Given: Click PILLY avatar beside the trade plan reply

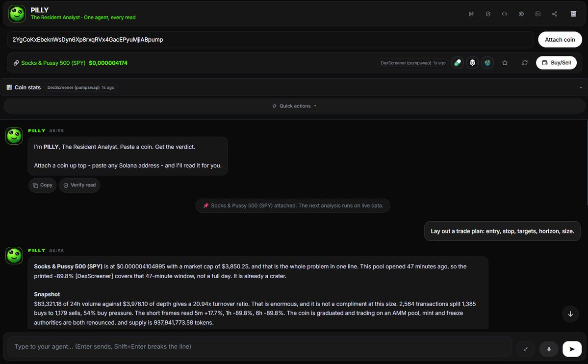Looking at the screenshot, I should pyautogui.click(x=14, y=256).
